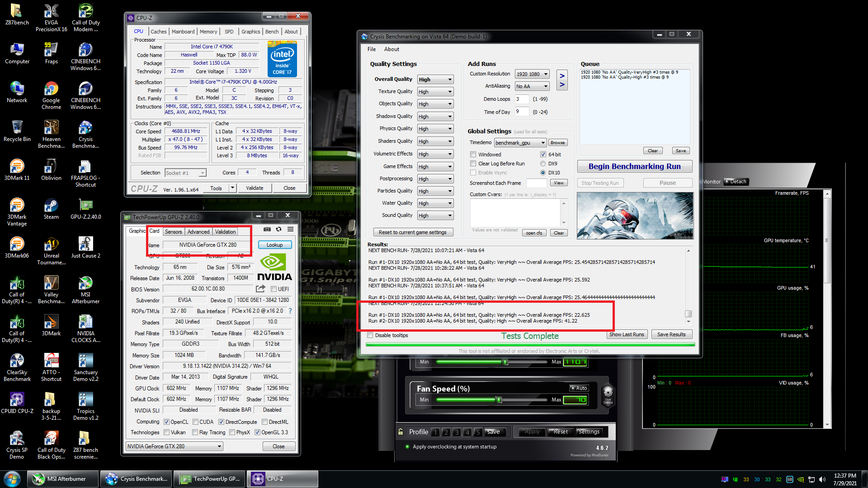This screenshot has width=868, height=488.
Task: Switch to the Bench tab in CPU-Z
Action: pyautogui.click(x=272, y=32)
